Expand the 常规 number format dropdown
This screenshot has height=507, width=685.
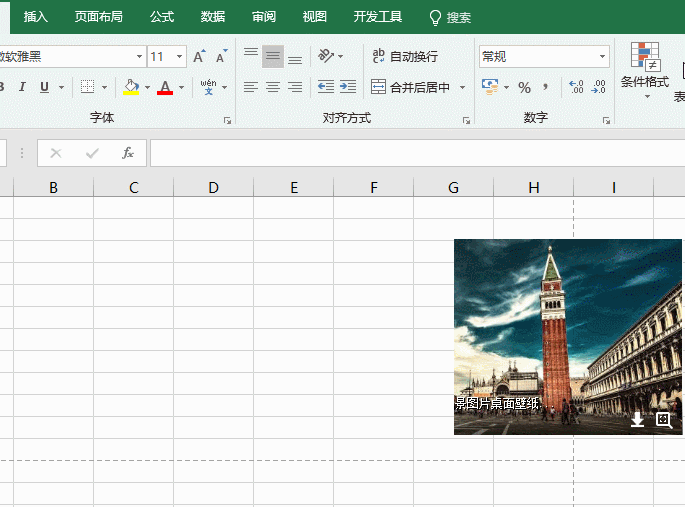pos(602,56)
